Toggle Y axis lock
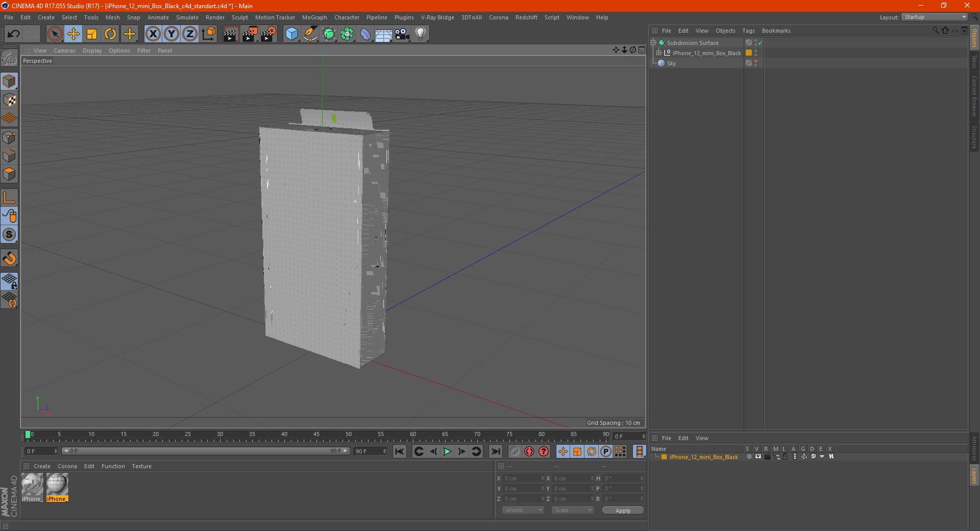Screen dimensions: 980x531 click(171, 34)
